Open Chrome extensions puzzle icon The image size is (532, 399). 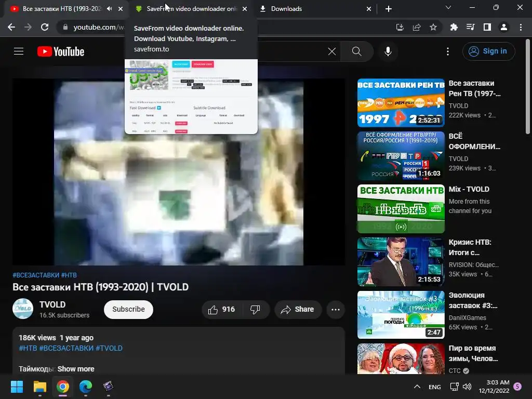pos(454,27)
